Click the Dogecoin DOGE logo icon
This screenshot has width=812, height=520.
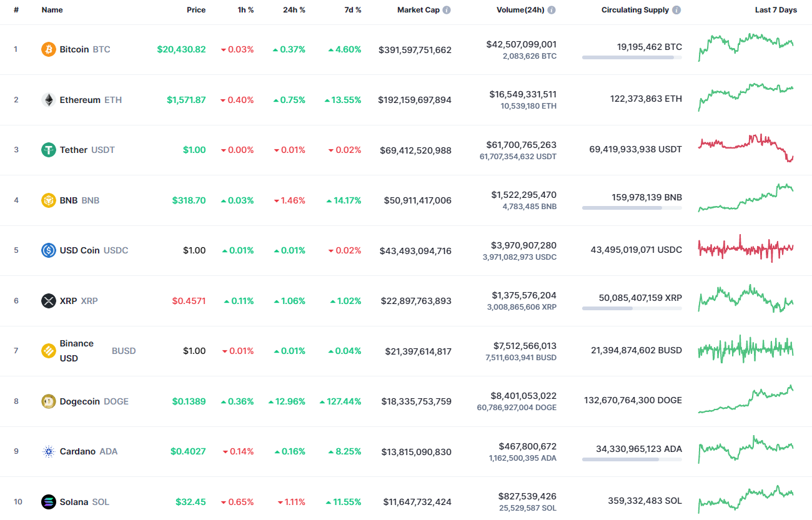tap(48, 401)
